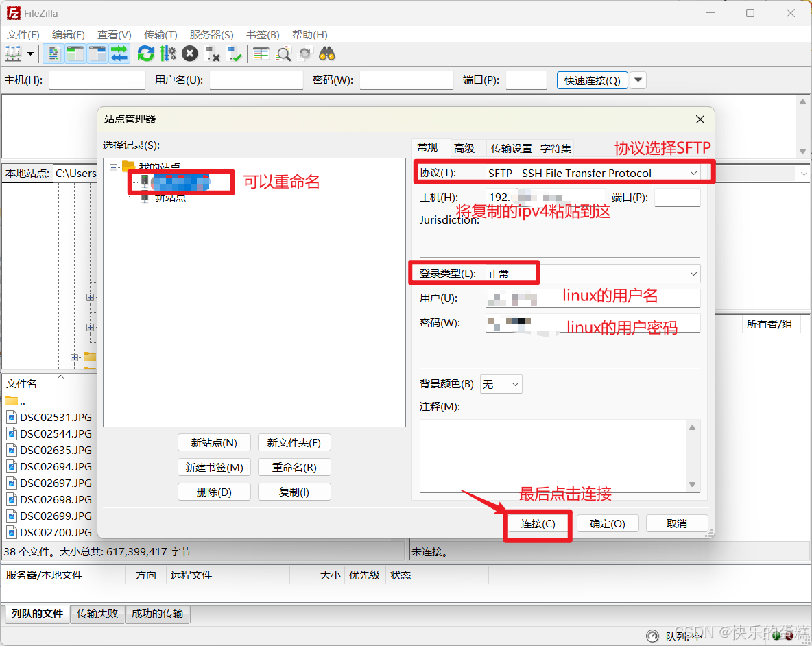Open the Site Manager dropdown arrow in toolbar
This screenshot has width=812, height=646.
[x=31, y=53]
